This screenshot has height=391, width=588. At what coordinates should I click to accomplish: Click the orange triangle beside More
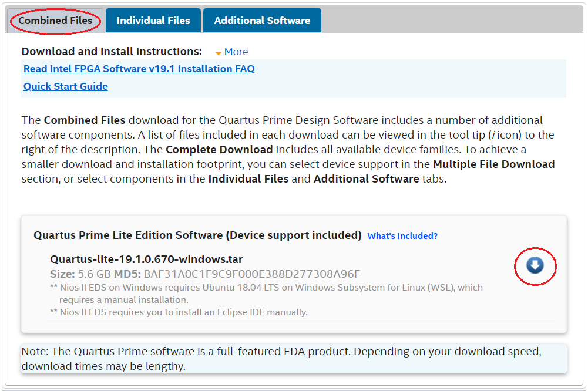(218, 53)
